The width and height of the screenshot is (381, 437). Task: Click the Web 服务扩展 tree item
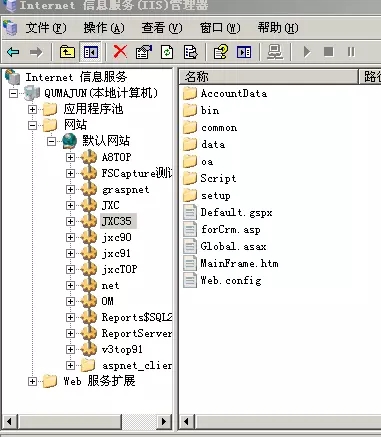(99, 381)
